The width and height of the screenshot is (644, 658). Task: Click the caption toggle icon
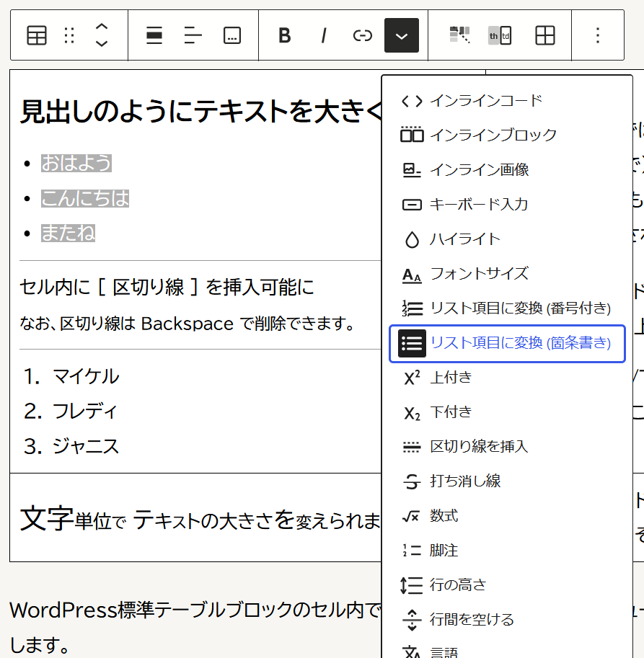pyautogui.click(x=231, y=35)
